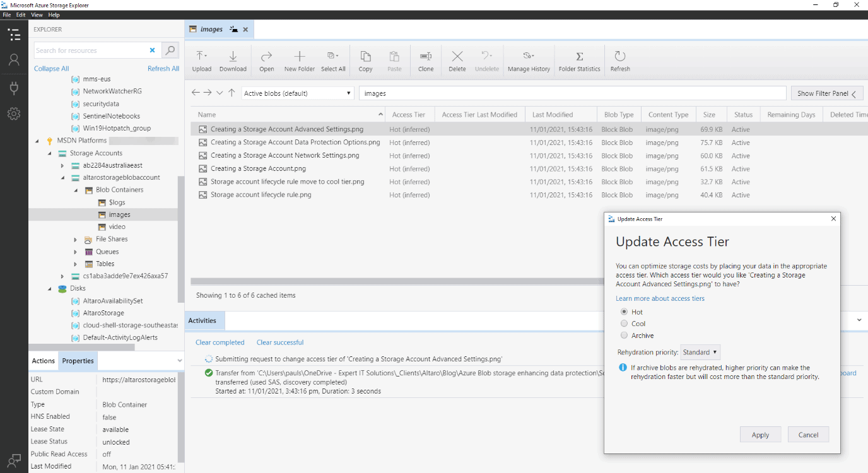Close the Update Access Tier dialog
This screenshot has height=473, width=868.
[833, 219]
